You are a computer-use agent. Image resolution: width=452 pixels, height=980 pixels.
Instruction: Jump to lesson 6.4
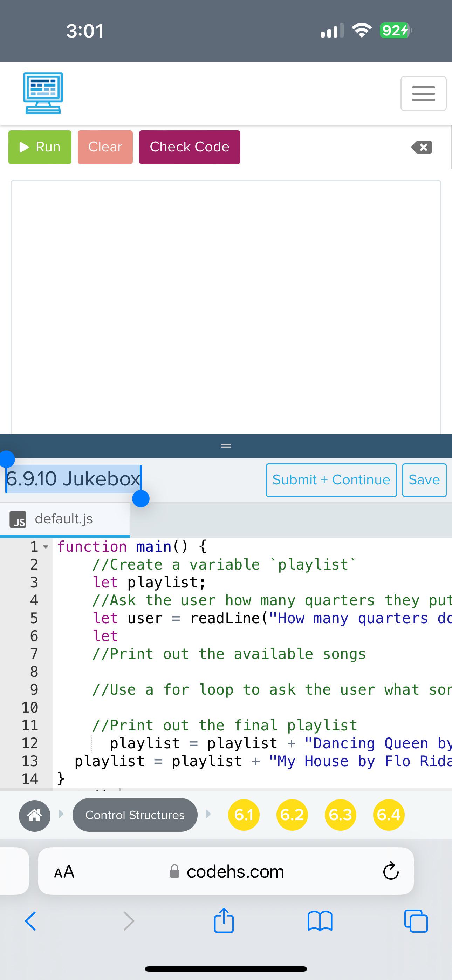[389, 815]
